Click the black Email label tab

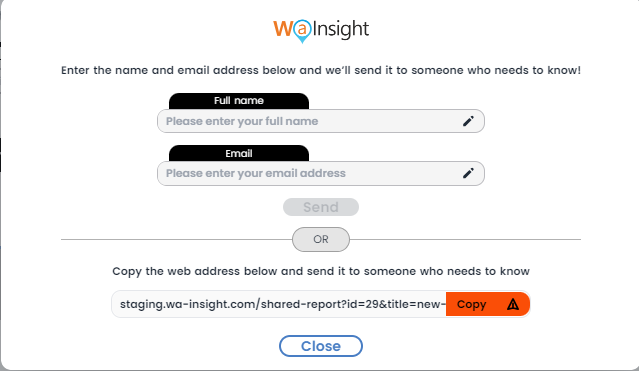click(x=239, y=153)
